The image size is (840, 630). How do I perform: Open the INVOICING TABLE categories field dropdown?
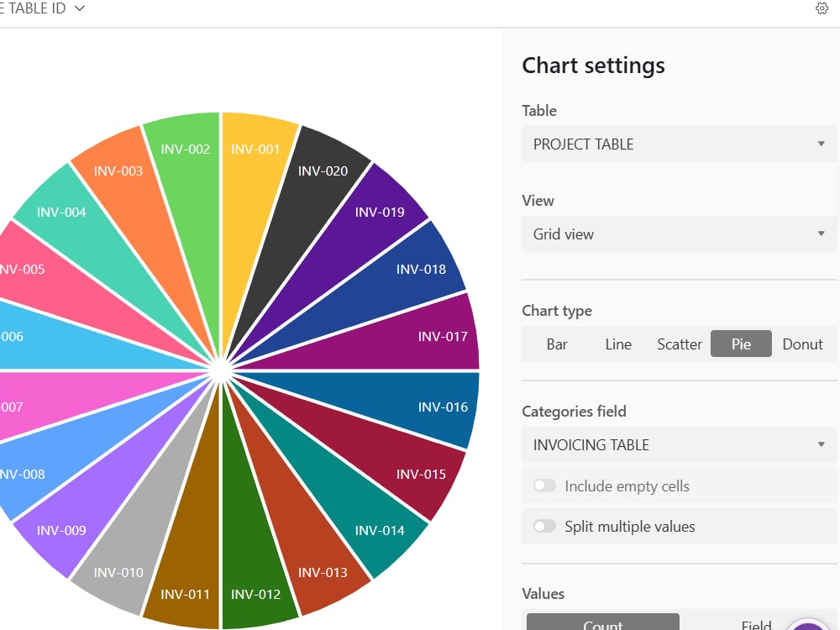679,444
